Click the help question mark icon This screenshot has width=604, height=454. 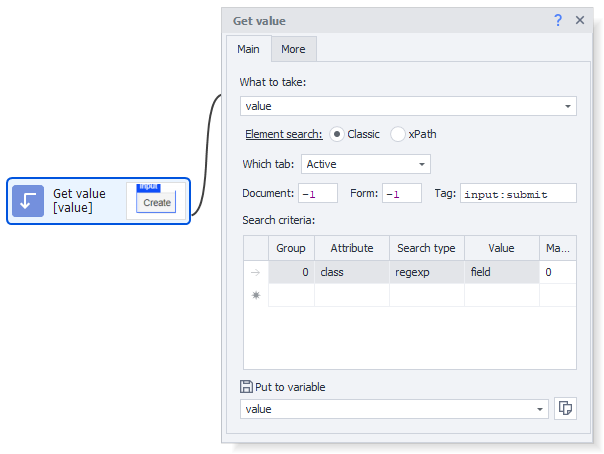[x=558, y=20]
